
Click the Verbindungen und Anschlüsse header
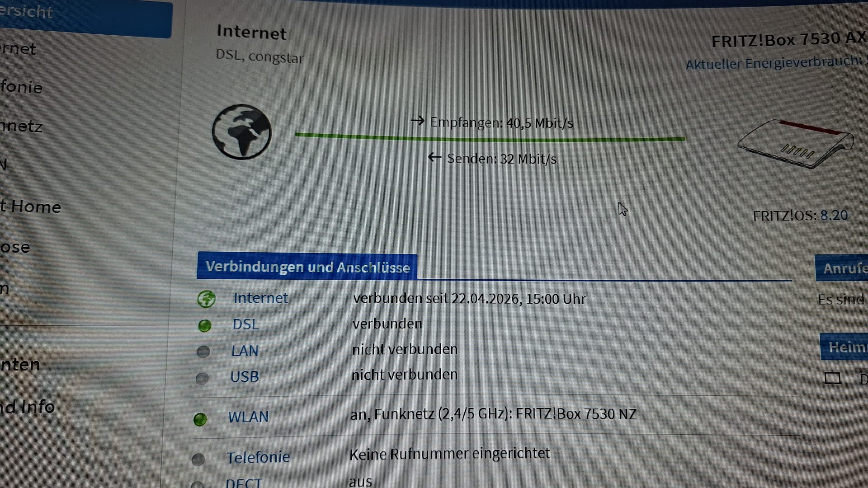tap(307, 267)
